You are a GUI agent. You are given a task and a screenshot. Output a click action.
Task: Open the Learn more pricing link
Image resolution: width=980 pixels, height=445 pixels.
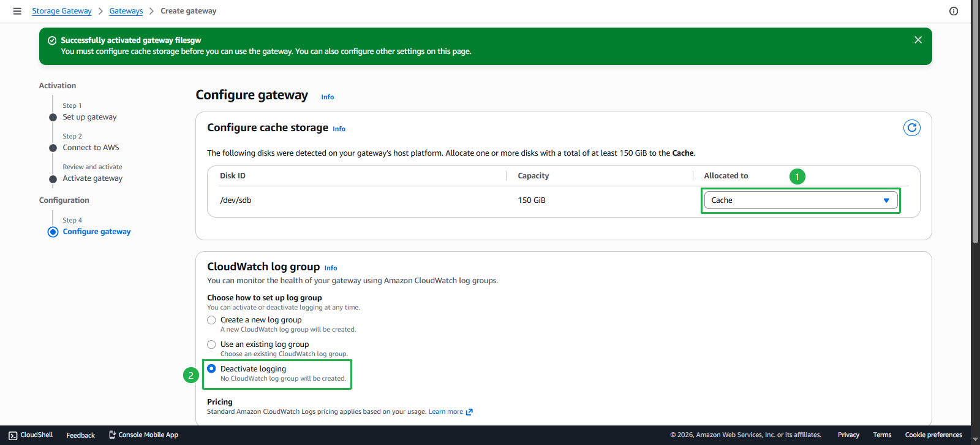tap(450, 412)
